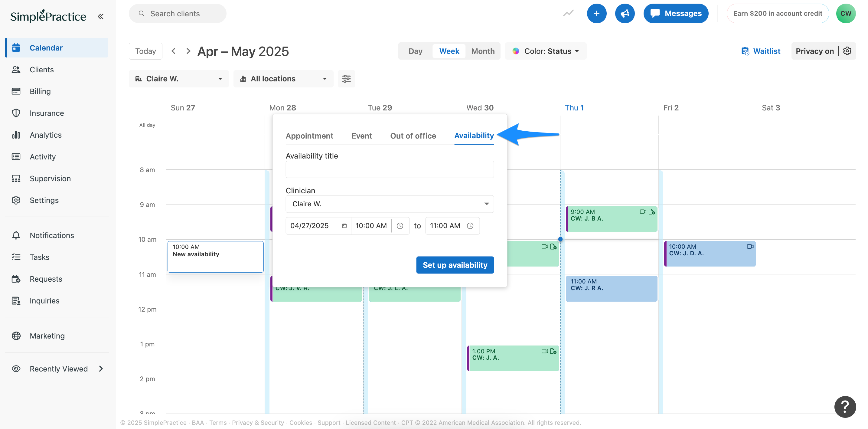Open the Calendar icon in sidebar
Viewport: 868px width, 429px height.
click(x=16, y=47)
